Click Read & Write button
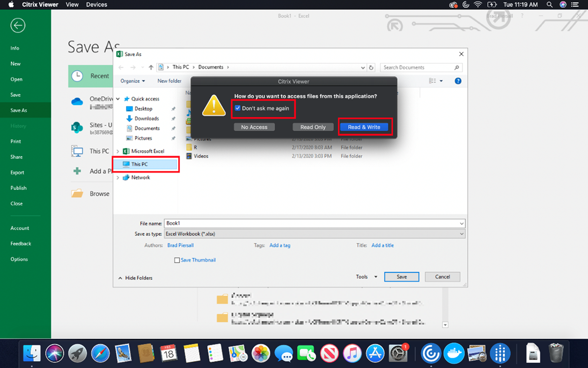Screen dimensions: 588x368 click(364, 127)
